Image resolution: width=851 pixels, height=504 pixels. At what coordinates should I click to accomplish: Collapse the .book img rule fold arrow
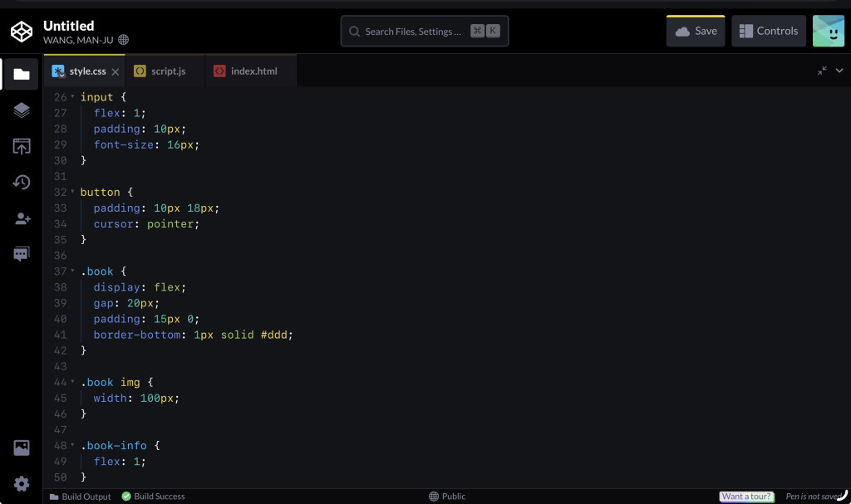point(73,382)
